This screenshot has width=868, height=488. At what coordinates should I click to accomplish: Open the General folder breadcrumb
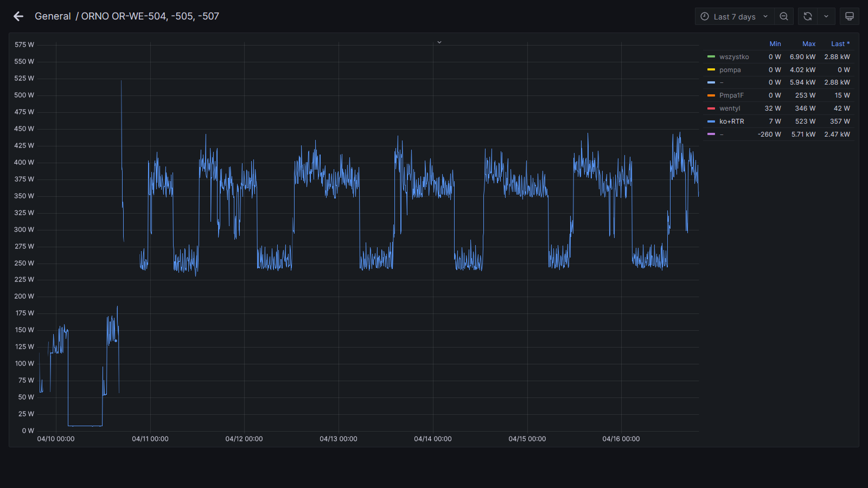pyautogui.click(x=53, y=16)
